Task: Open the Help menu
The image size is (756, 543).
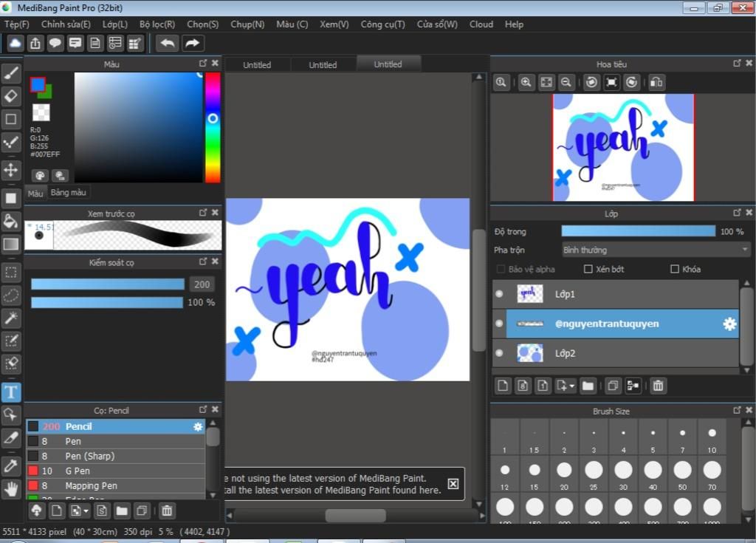Action: [514, 24]
